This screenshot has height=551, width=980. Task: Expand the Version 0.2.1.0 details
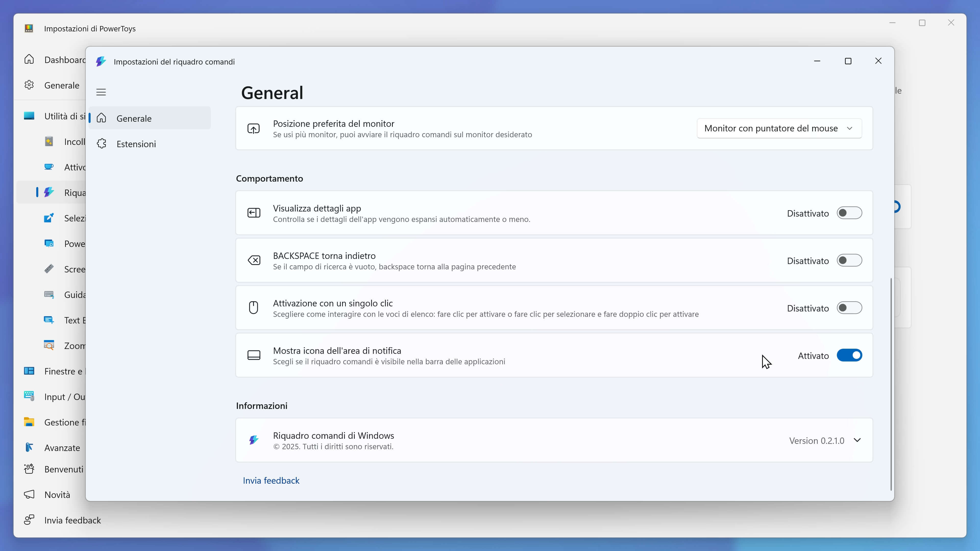[857, 440]
